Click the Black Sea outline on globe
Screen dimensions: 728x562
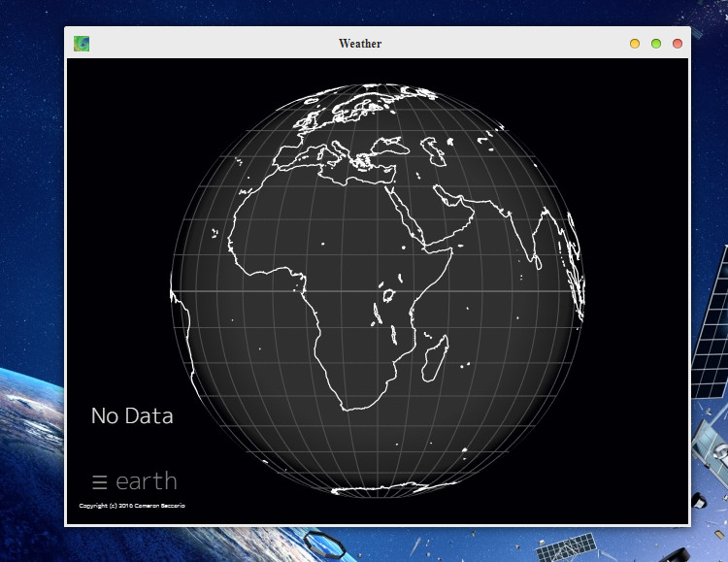pos(395,147)
